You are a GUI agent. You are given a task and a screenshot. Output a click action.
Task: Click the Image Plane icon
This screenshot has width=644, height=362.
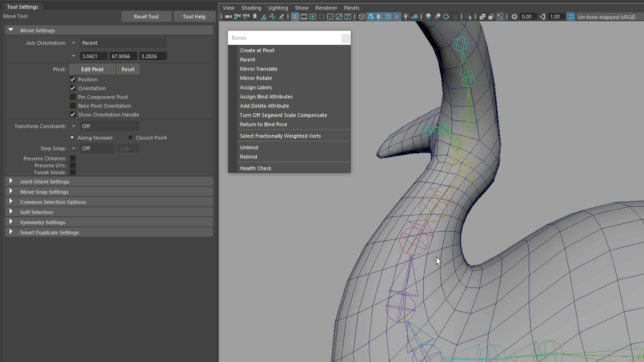point(263,17)
